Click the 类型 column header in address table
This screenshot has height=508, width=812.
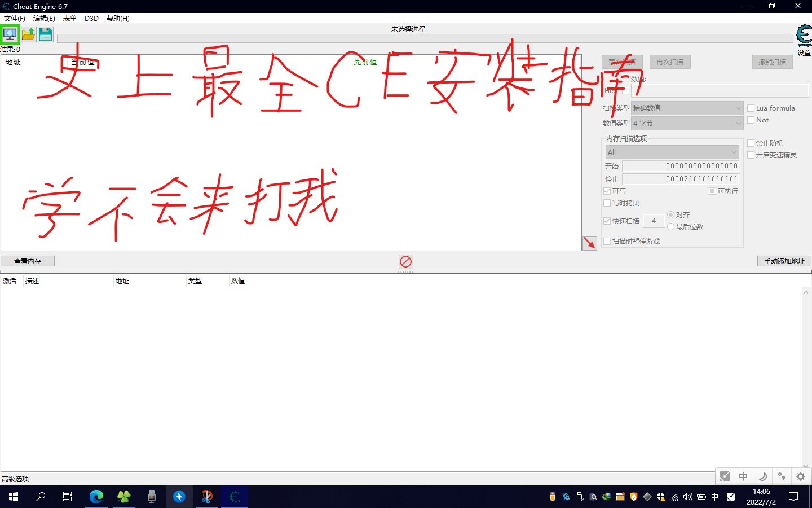click(195, 281)
